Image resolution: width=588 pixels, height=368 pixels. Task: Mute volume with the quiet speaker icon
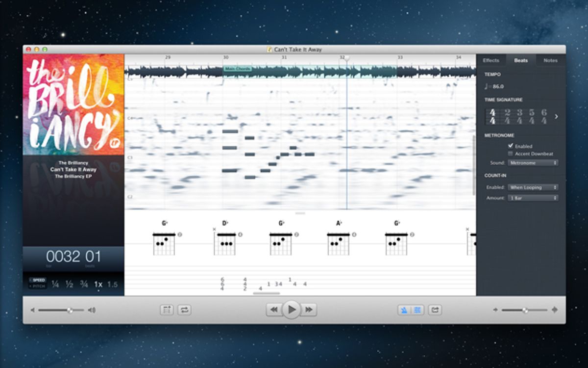[x=33, y=310]
